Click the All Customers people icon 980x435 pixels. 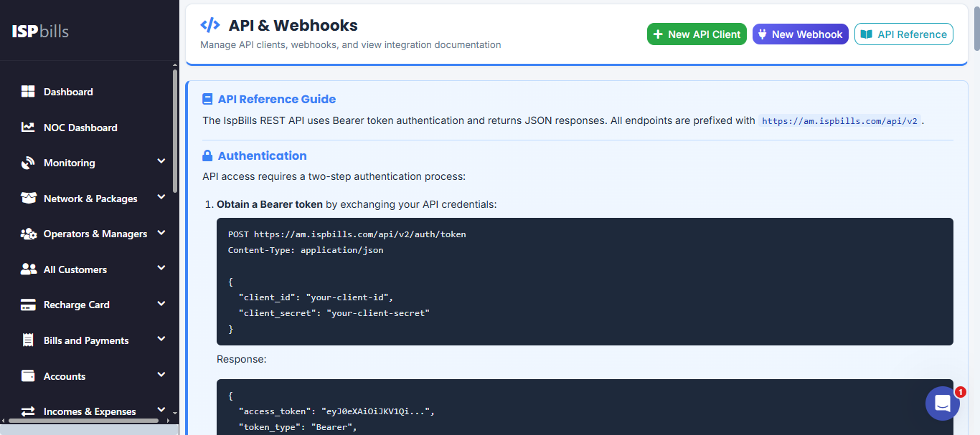28,269
